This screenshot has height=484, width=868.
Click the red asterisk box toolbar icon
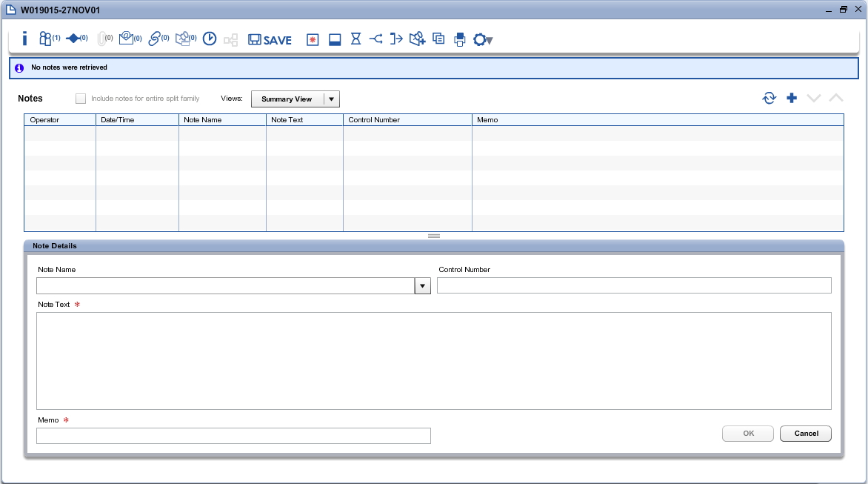click(313, 40)
